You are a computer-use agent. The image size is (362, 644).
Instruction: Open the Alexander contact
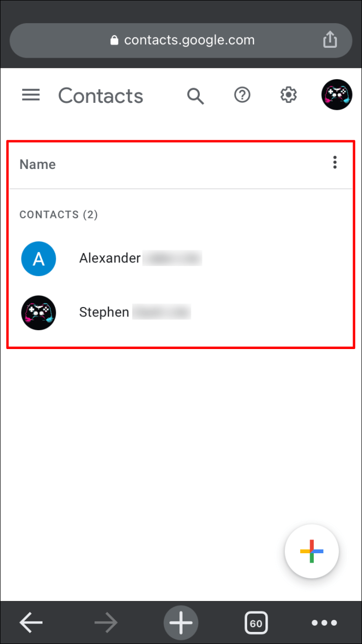click(181, 258)
